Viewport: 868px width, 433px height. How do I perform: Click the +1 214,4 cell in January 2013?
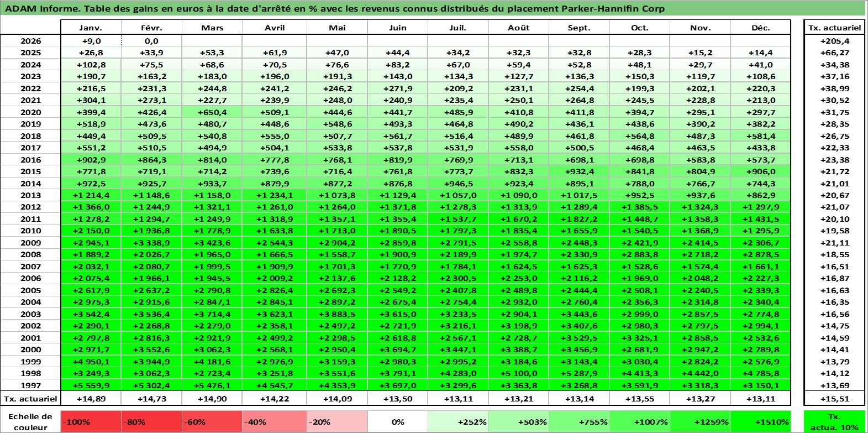pyautogui.click(x=91, y=195)
